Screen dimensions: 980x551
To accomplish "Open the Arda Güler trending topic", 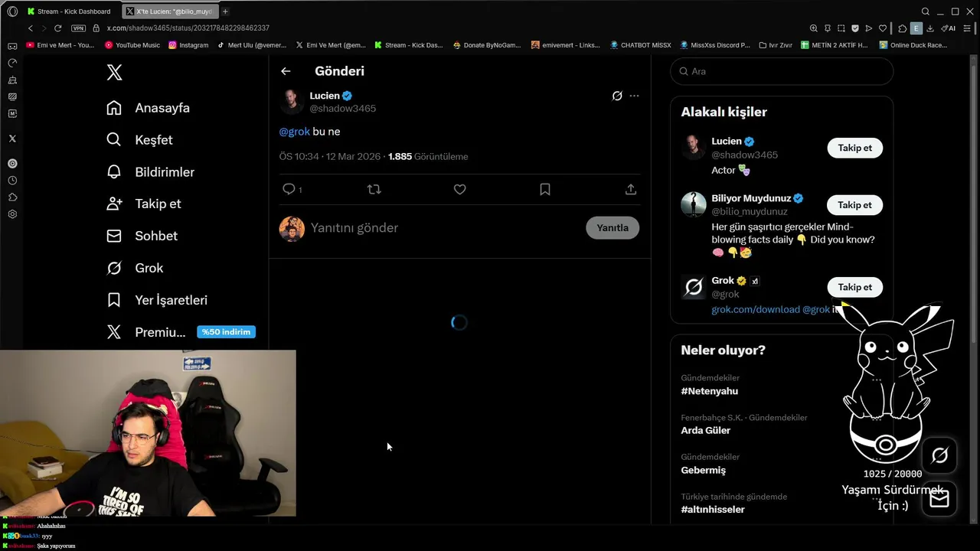I will pos(706,430).
